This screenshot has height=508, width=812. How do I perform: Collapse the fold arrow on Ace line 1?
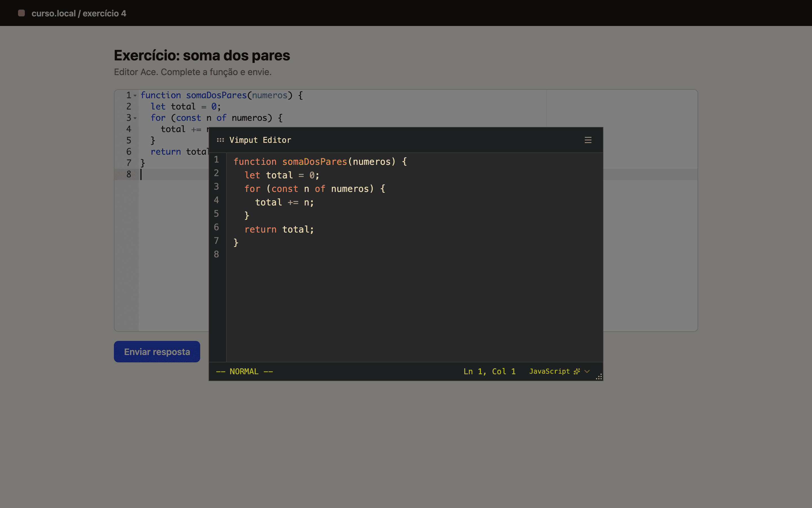tap(135, 96)
